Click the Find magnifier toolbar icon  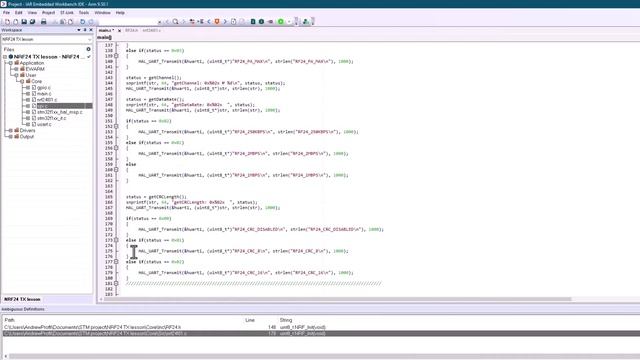[176, 22]
